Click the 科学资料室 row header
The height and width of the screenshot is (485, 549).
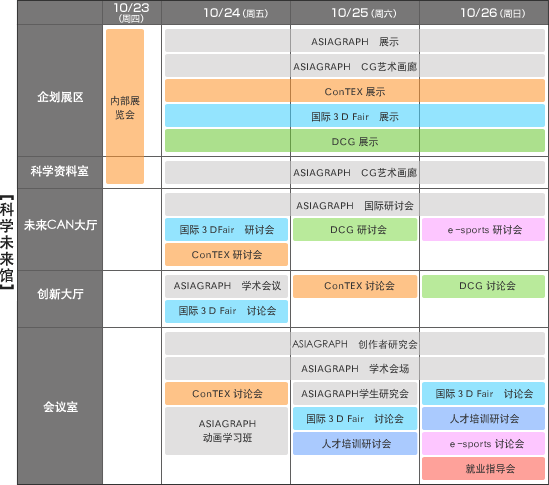pyautogui.click(x=60, y=172)
